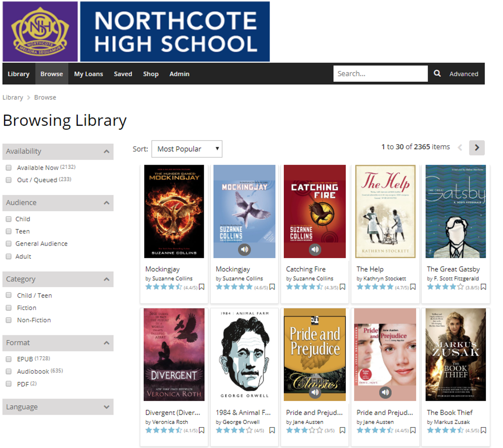Bookmark Mockingjay rated 4.6/5

pyautogui.click(x=272, y=287)
